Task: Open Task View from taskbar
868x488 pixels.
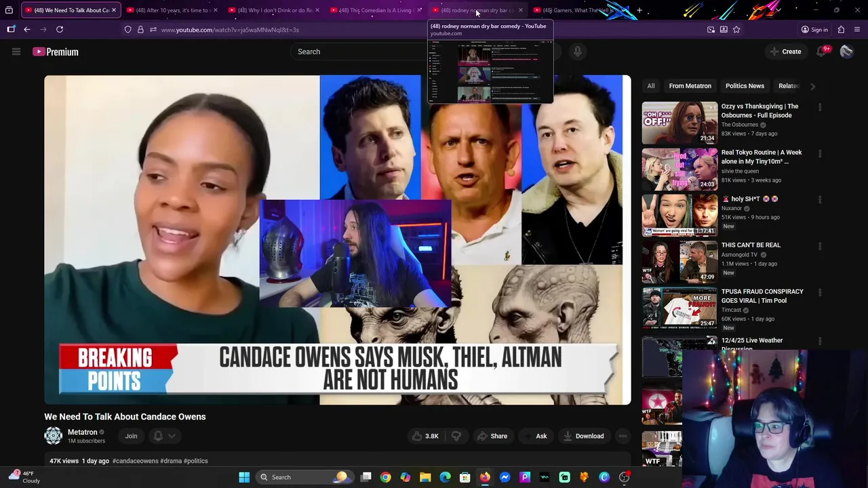Action: (366, 477)
